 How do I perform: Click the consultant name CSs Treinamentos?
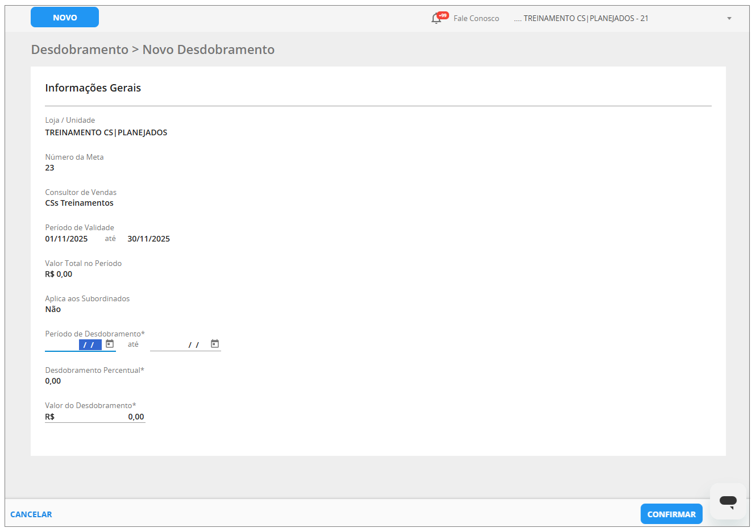tap(80, 203)
